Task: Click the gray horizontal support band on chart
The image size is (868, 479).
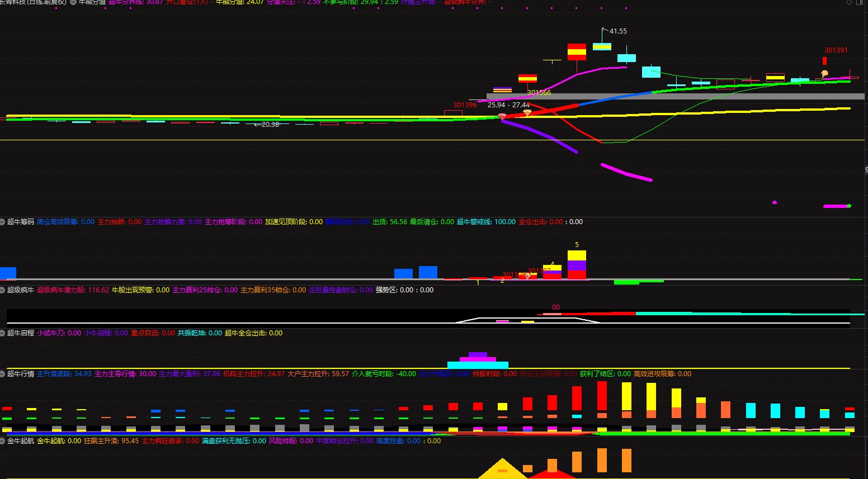Action: click(x=675, y=97)
